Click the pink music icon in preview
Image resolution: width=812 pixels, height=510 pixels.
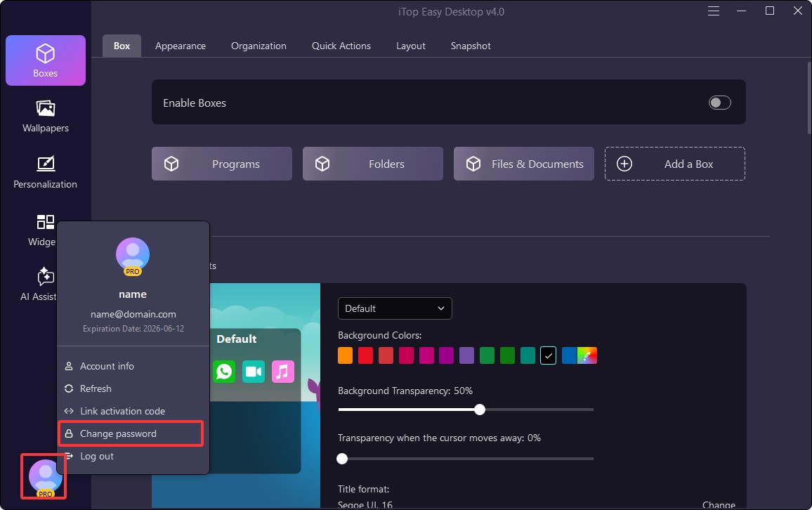pyautogui.click(x=282, y=371)
